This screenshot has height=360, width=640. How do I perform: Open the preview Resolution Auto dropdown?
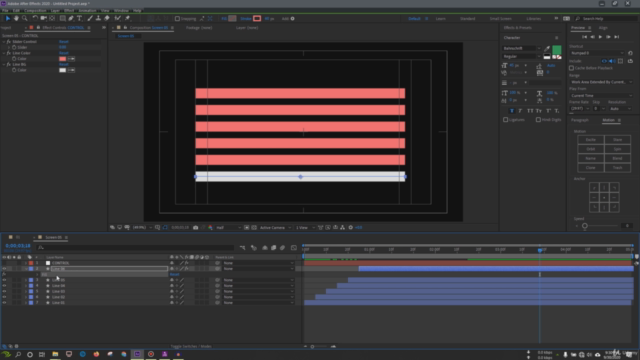(x=620, y=109)
